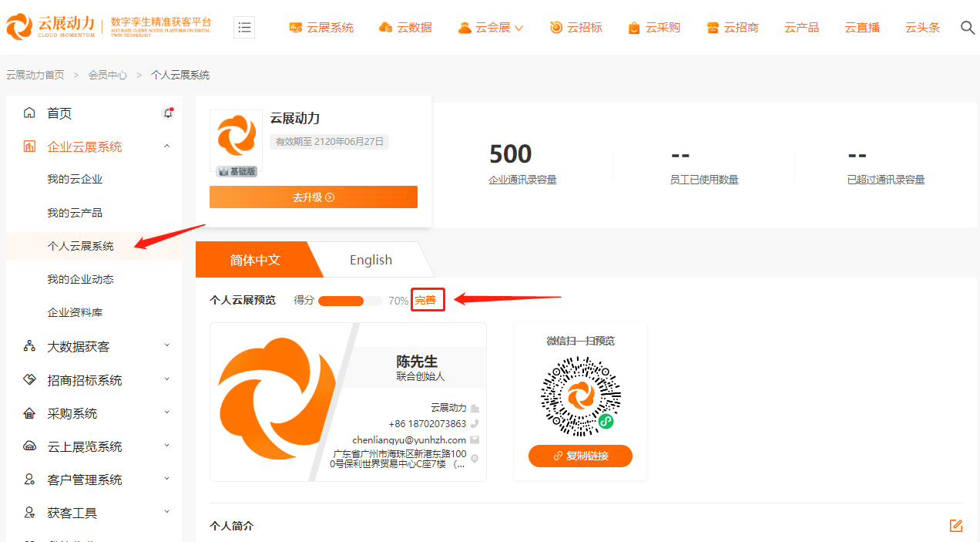Expand the 采购系统 chevron
980x542 pixels.
pos(167,412)
